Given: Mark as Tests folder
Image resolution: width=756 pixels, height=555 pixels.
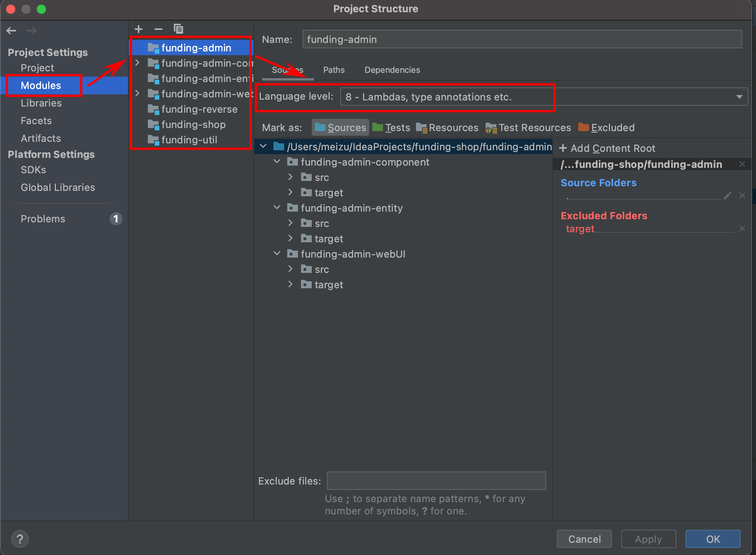Looking at the screenshot, I should tap(391, 128).
